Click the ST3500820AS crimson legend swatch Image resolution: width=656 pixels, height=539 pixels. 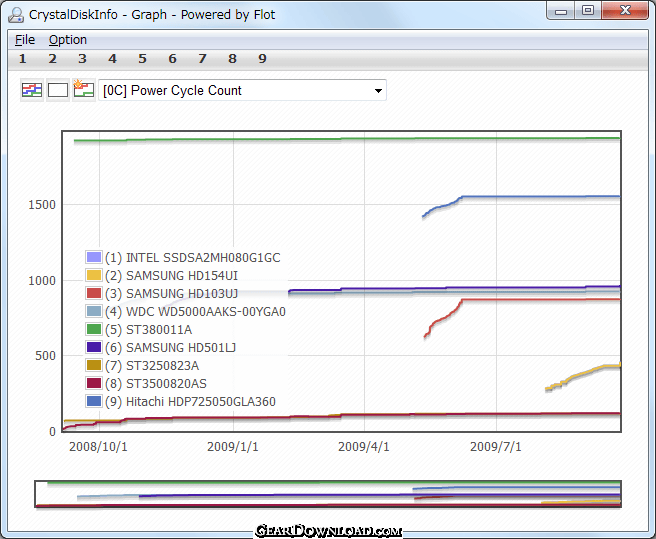(94, 383)
